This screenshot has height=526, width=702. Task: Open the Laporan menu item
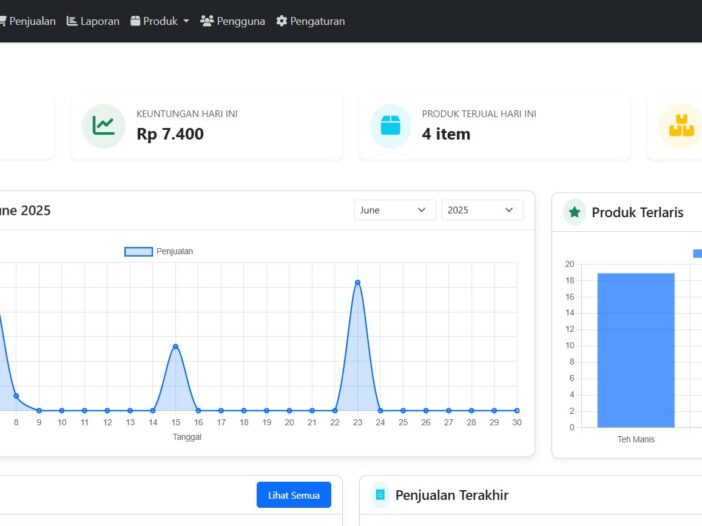pyautogui.click(x=93, y=21)
